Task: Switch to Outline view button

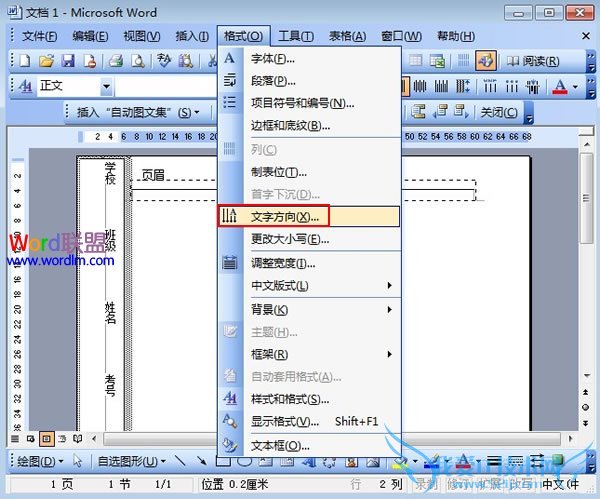Action: (62, 439)
